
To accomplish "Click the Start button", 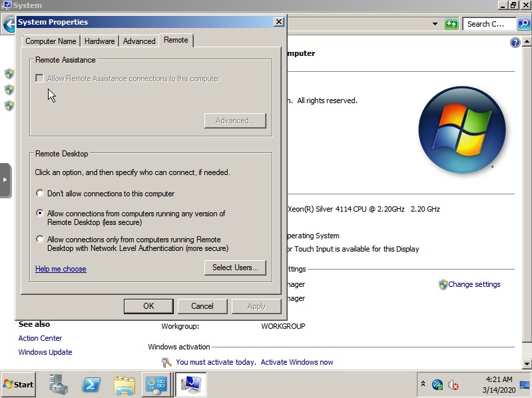I will click(19, 385).
